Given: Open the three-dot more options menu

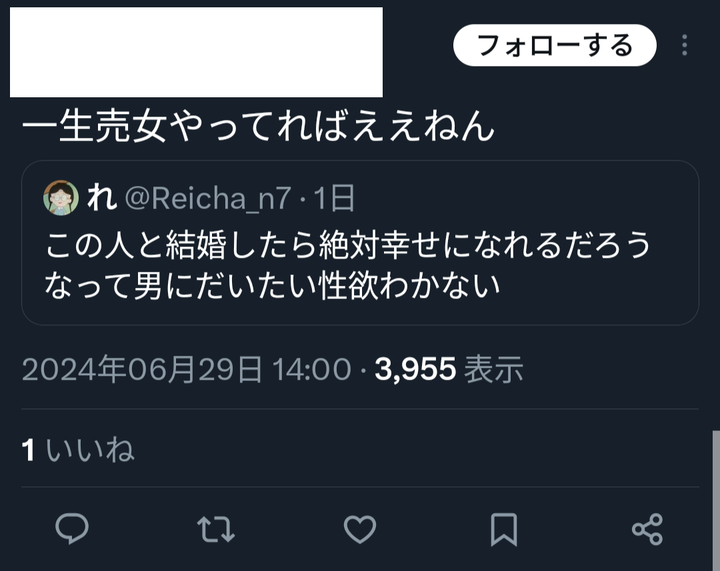Looking at the screenshot, I should click(x=685, y=45).
